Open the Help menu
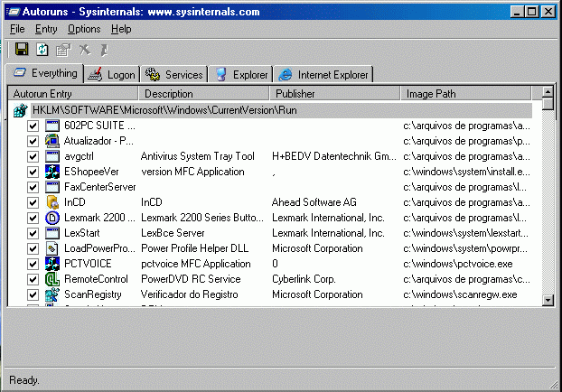 coord(121,29)
